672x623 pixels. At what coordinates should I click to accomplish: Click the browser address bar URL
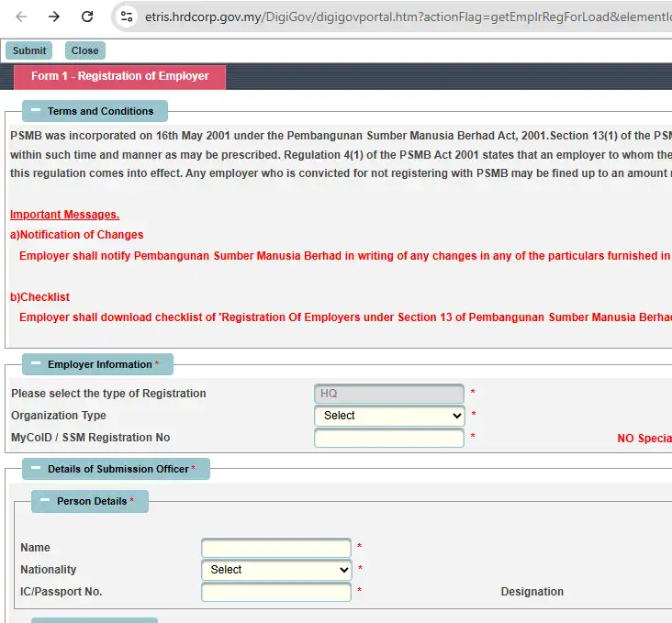pos(407,17)
